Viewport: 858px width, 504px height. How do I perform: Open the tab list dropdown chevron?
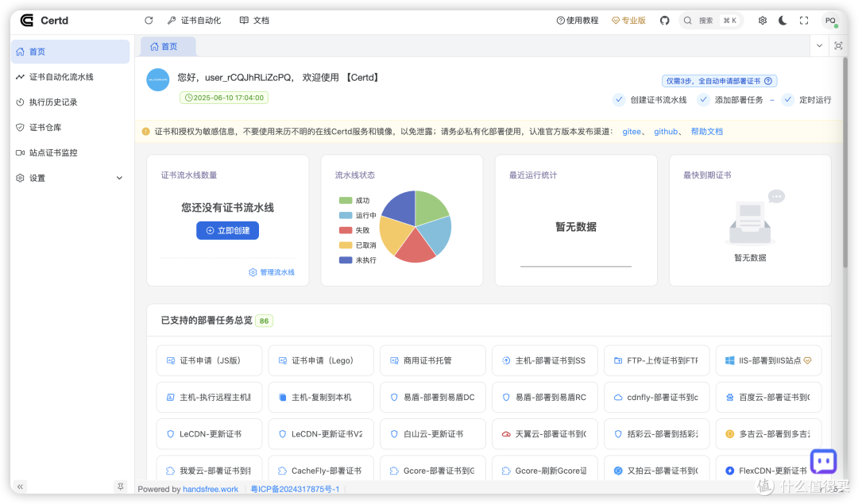(x=819, y=46)
